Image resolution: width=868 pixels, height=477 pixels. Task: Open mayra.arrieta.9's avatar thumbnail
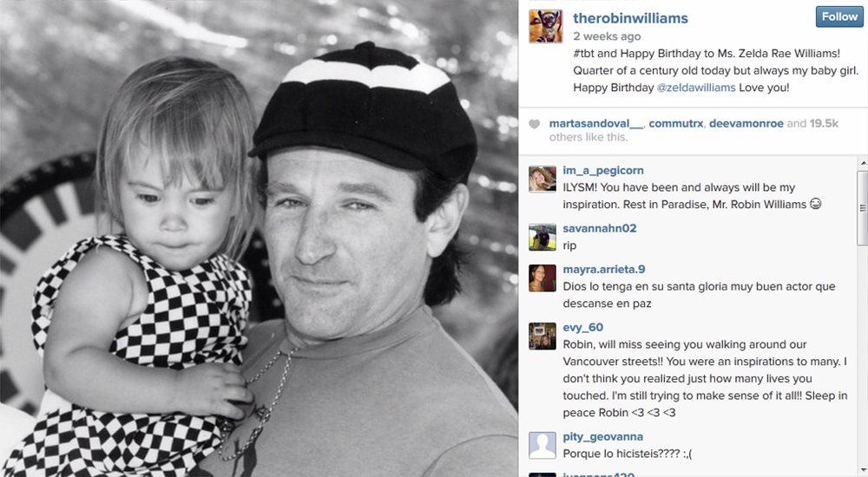542,278
